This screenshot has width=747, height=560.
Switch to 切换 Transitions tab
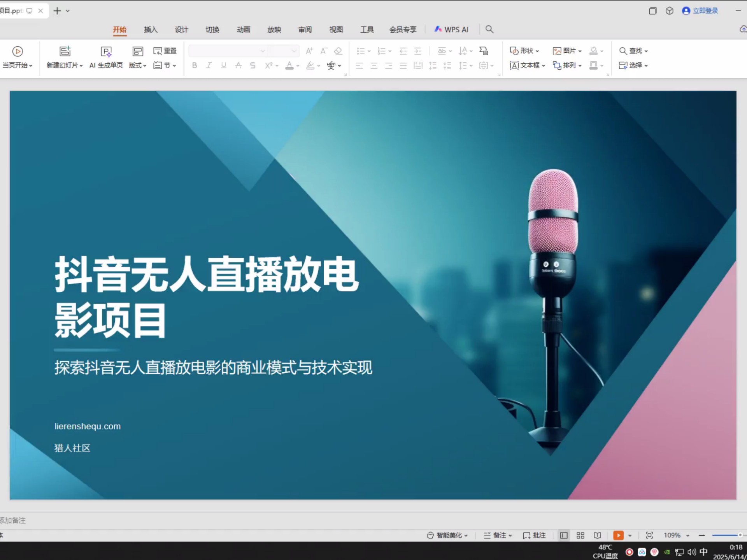click(212, 30)
